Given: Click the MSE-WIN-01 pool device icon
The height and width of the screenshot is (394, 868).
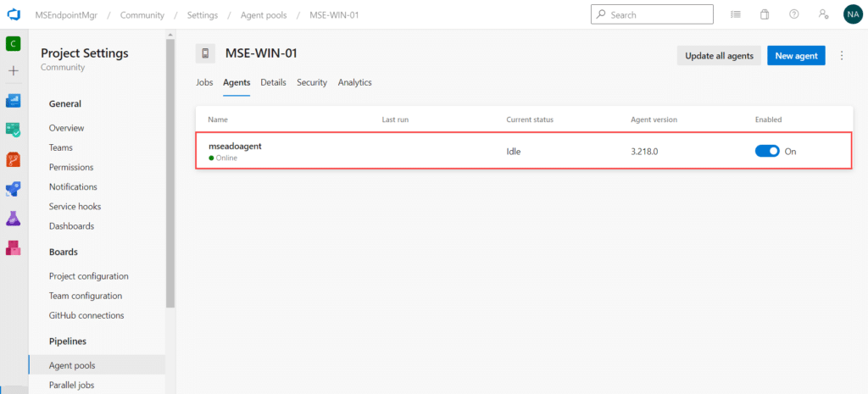Looking at the screenshot, I should tap(205, 53).
